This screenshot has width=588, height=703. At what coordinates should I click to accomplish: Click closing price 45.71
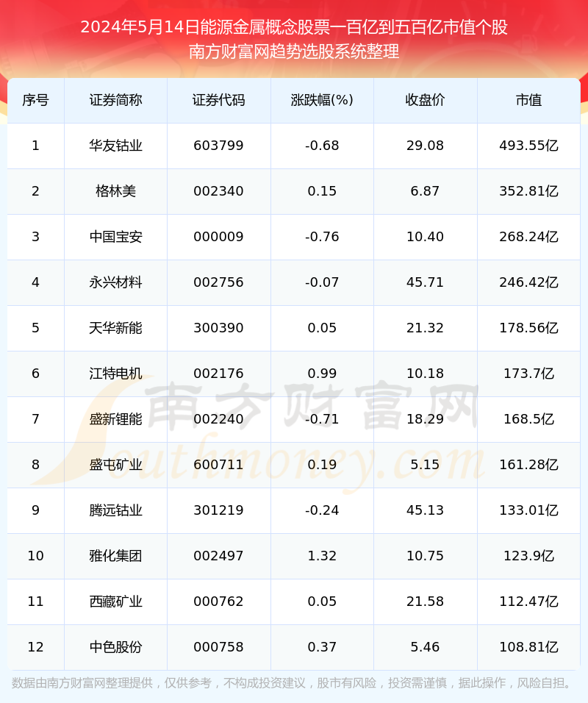pos(425,282)
